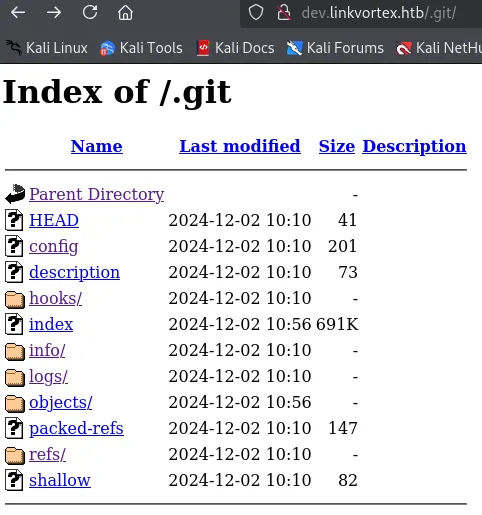Viewport: 482px width, 515px height.
Task: Open the index file link
Action: 51,324
